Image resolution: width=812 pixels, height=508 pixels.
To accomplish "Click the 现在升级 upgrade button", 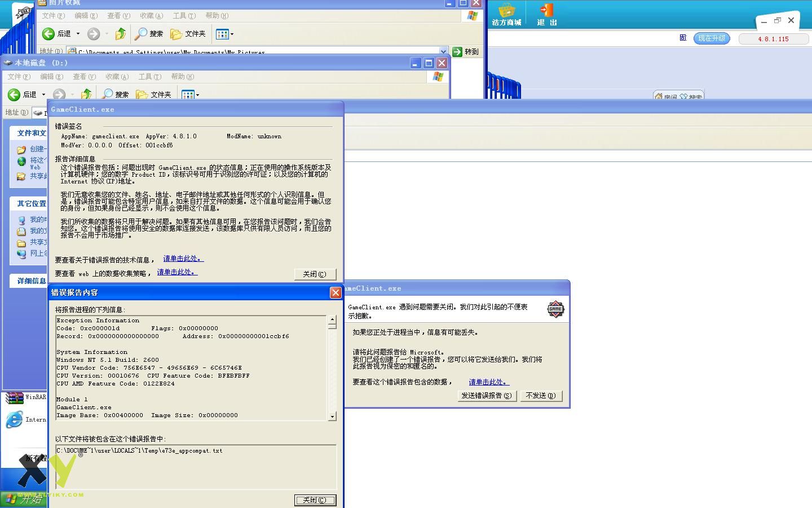I will pos(712,38).
